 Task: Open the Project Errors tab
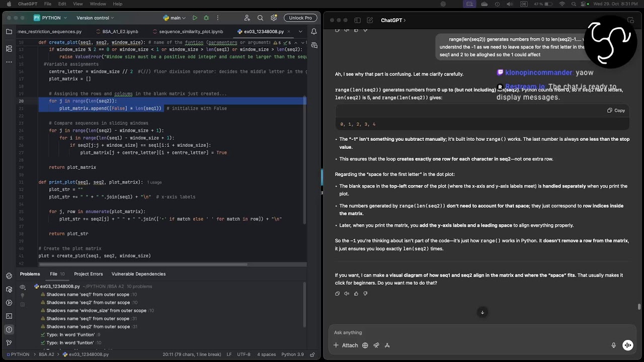[89, 274]
